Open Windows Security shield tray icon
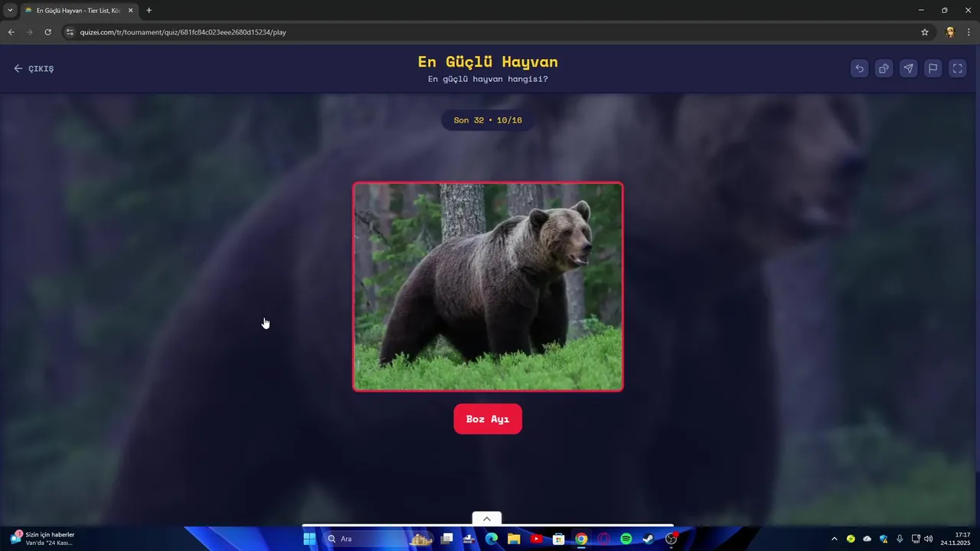The height and width of the screenshot is (551, 980). click(884, 539)
